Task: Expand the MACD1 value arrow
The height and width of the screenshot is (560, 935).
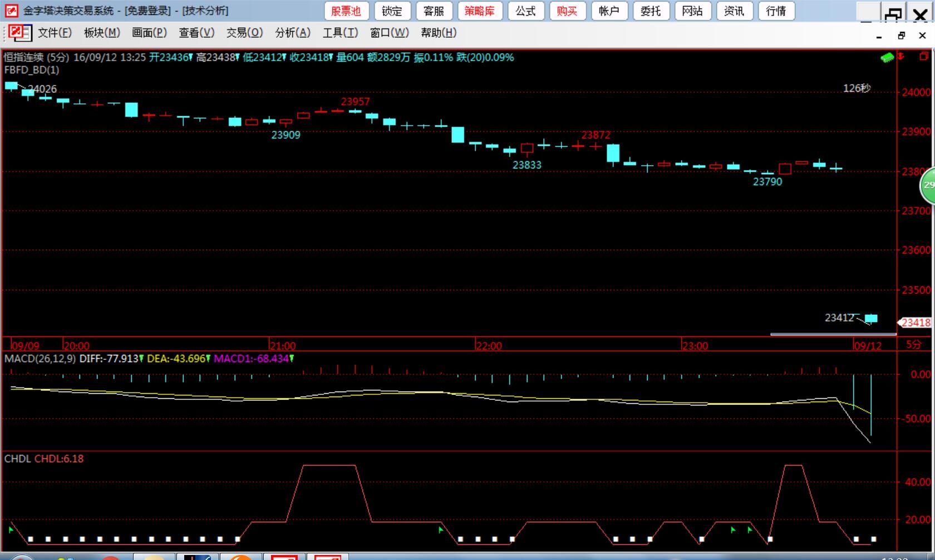Action: coord(292,359)
